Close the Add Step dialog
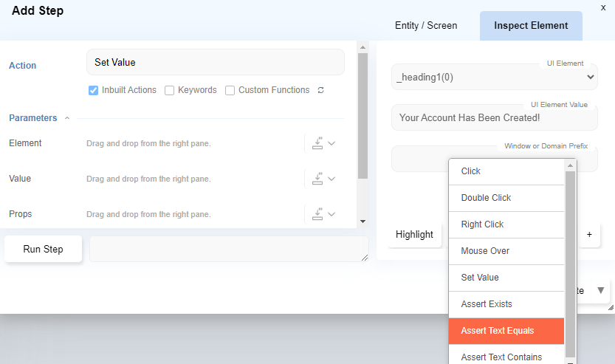The width and height of the screenshot is (615, 364). pyautogui.click(x=603, y=7)
